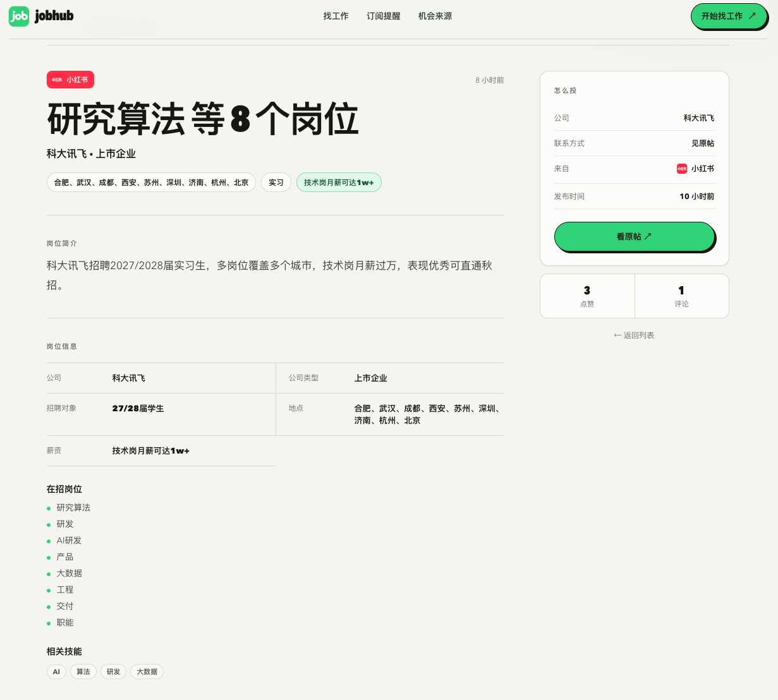Image resolution: width=778 pixels, height=700 pixels.
Task: Click the 岗位简介 description paragraph
Action: click(269, 275)
